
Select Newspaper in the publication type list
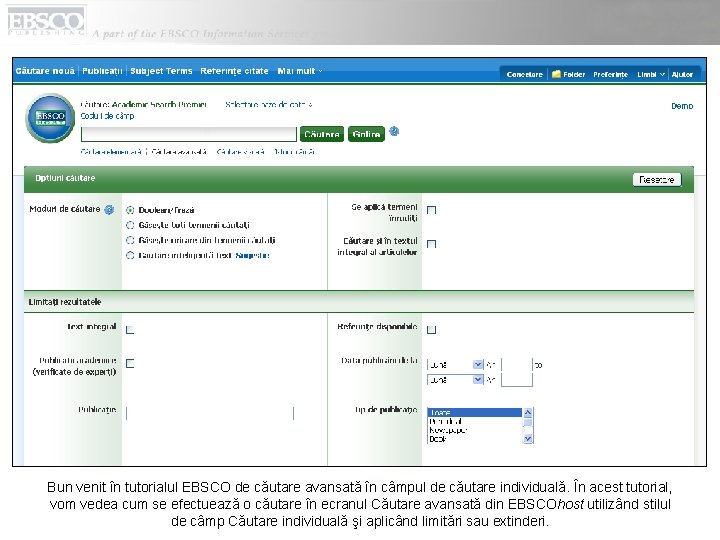474,430
